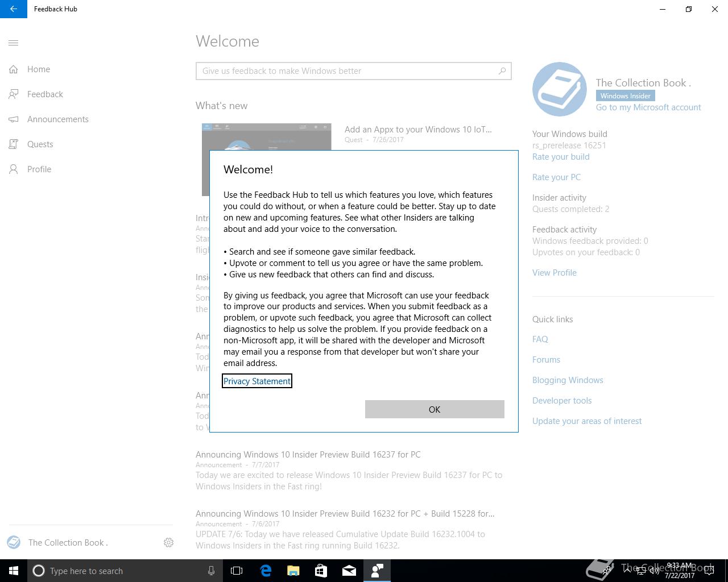Image resolution: width=728 pixels, height=582 pixels.
Task: Click the feedback search input field
Action: (353, 71)
